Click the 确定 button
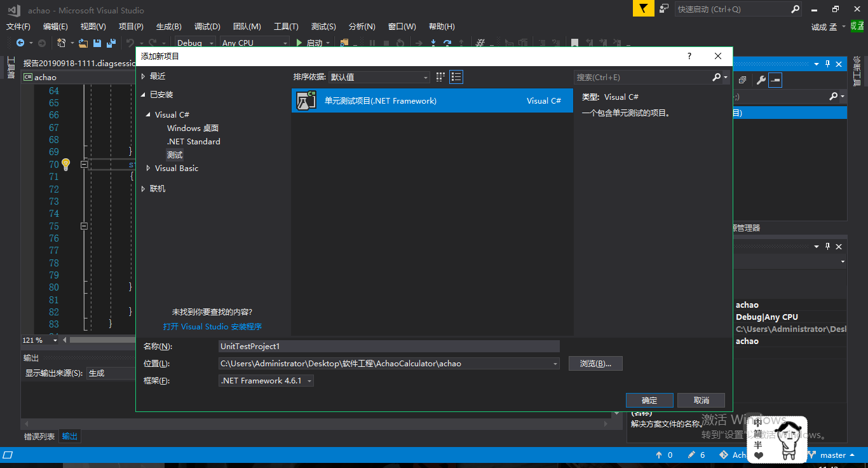The image size is (868, 468). click(649, 400)
